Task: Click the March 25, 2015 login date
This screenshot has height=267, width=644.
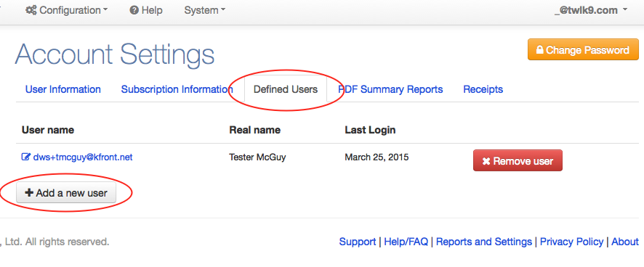Action: tap(377, 157)
